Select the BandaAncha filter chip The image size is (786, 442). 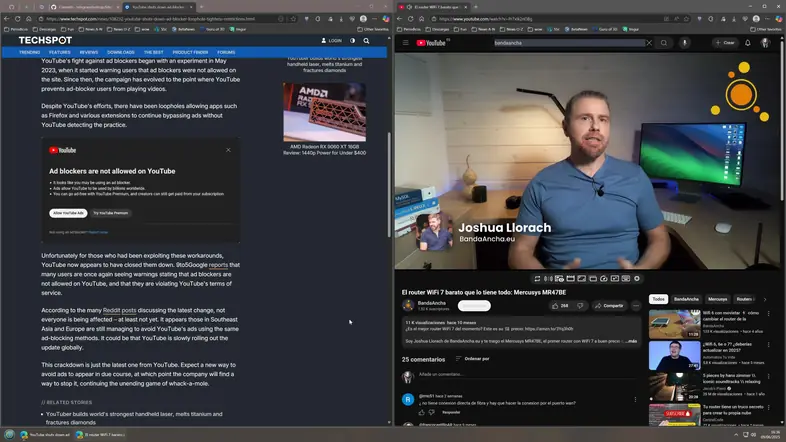686,299
